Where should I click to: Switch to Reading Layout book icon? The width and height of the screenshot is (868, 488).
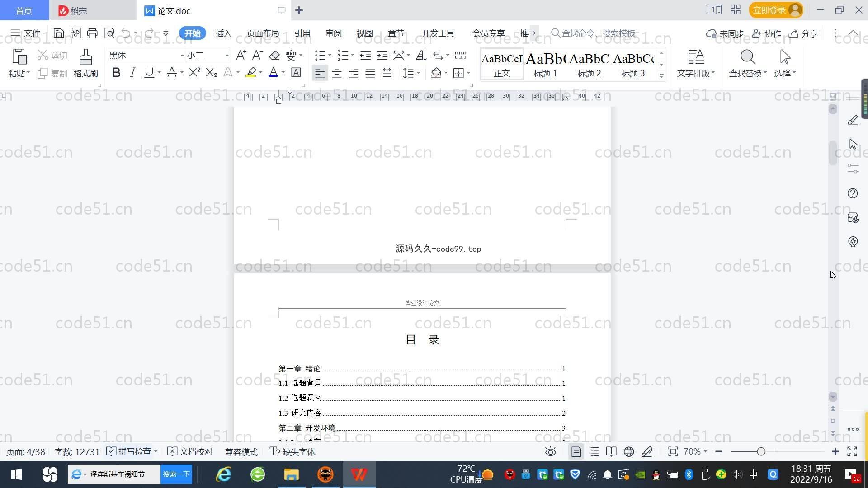pos(611,452)
